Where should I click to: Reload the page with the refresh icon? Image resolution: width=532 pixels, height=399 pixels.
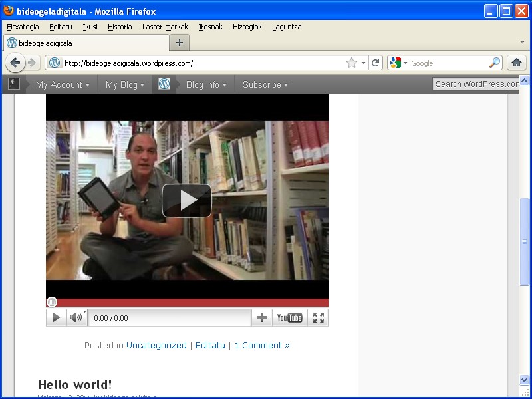pyautogui.click(x=375, y=63)
